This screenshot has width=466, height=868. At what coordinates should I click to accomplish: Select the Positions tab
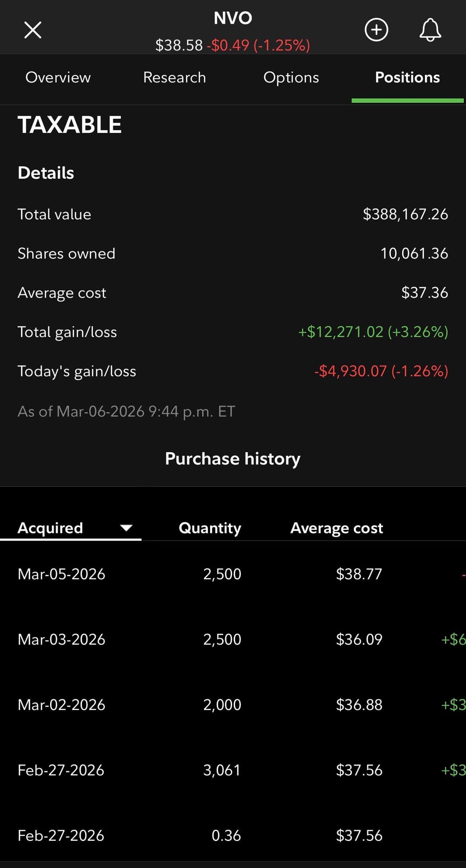pyautogui.click(x=407, y=78)
